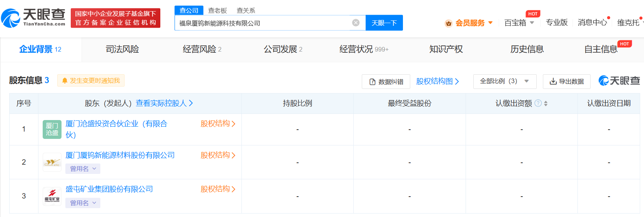
Task: Open 查看实际控股人 link
Action: (x=164, y=103)
